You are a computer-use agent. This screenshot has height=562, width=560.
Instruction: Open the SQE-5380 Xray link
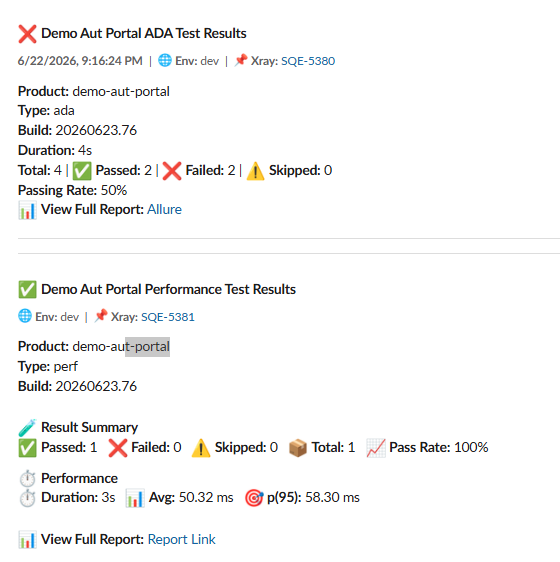coord(308,61)
